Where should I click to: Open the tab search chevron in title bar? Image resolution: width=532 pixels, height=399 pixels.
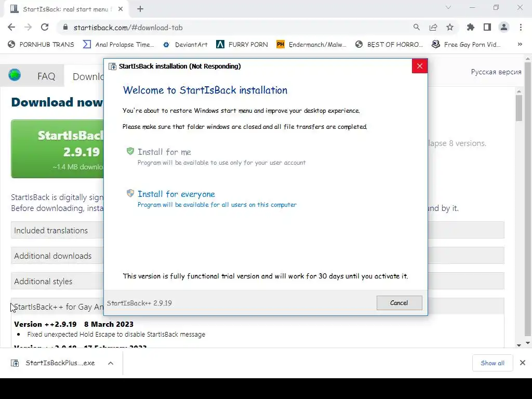(448, 7)
